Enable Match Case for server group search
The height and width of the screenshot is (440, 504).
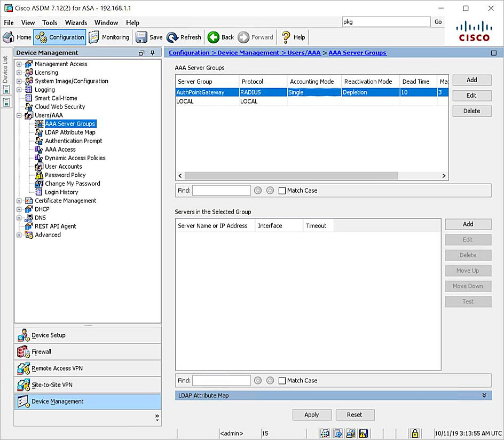pyautogui.click(x=281, y=190)
